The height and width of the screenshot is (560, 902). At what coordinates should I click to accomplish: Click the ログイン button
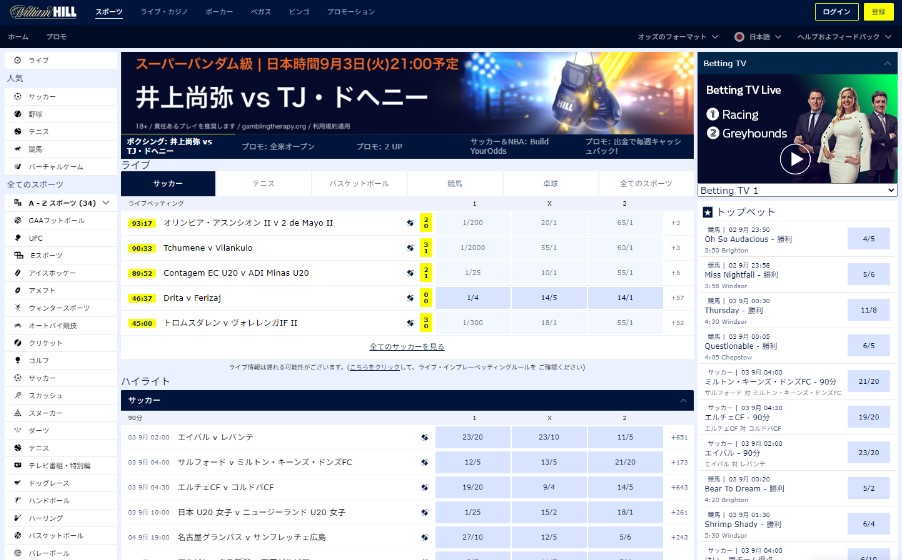pos(836,12)
